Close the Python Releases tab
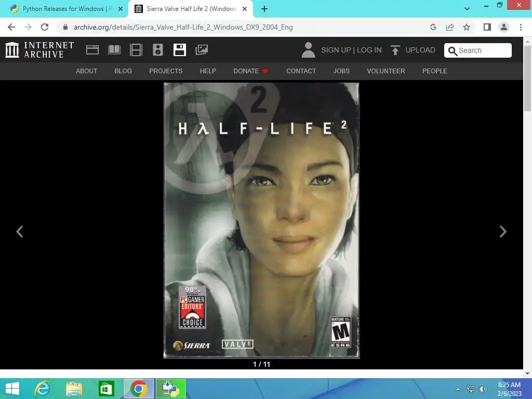532x399 pixels. 121,9
